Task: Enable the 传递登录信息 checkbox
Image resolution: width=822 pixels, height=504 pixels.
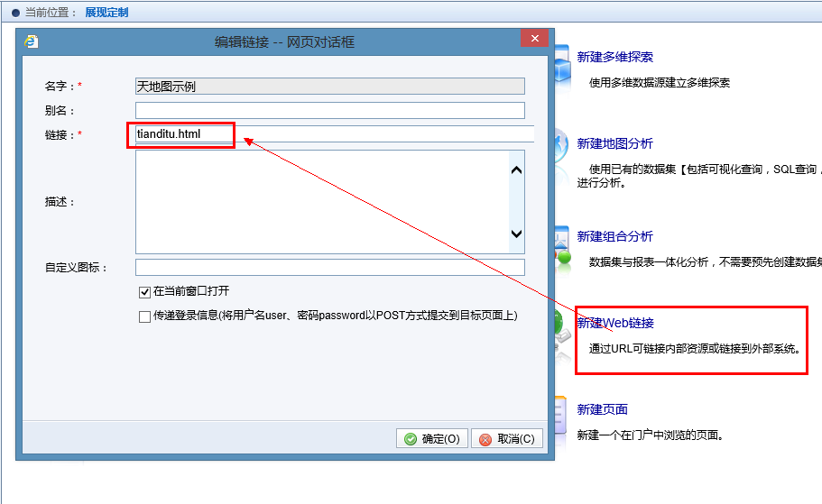Action: 144,316
